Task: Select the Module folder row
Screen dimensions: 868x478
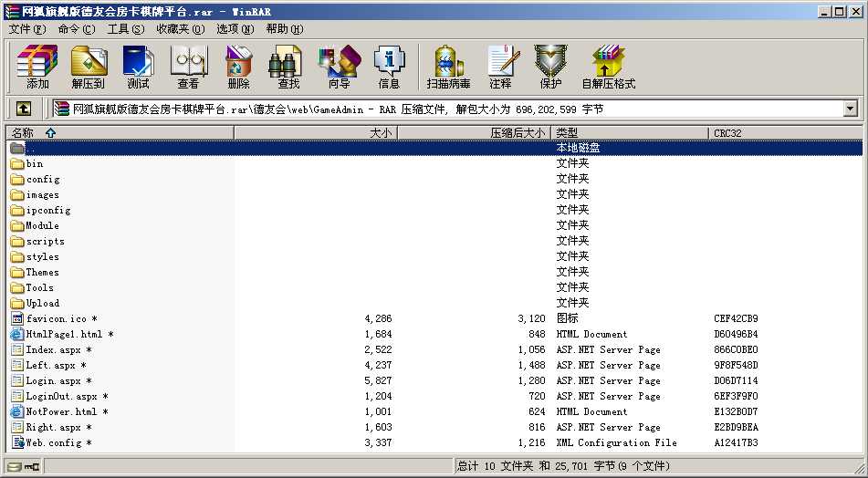Action: click(x=434, y=225)
